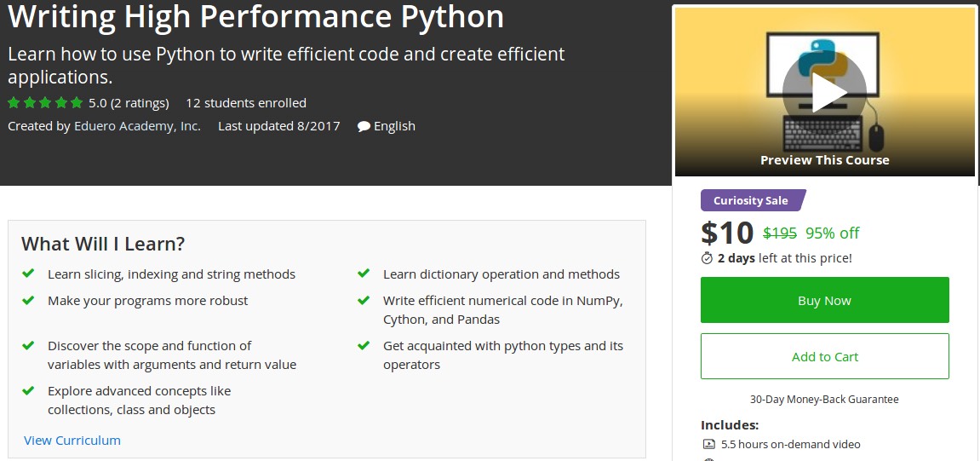Viewport: 980px width, 461px height.
Task: Play the course preview video
Action: pos(824,92)
